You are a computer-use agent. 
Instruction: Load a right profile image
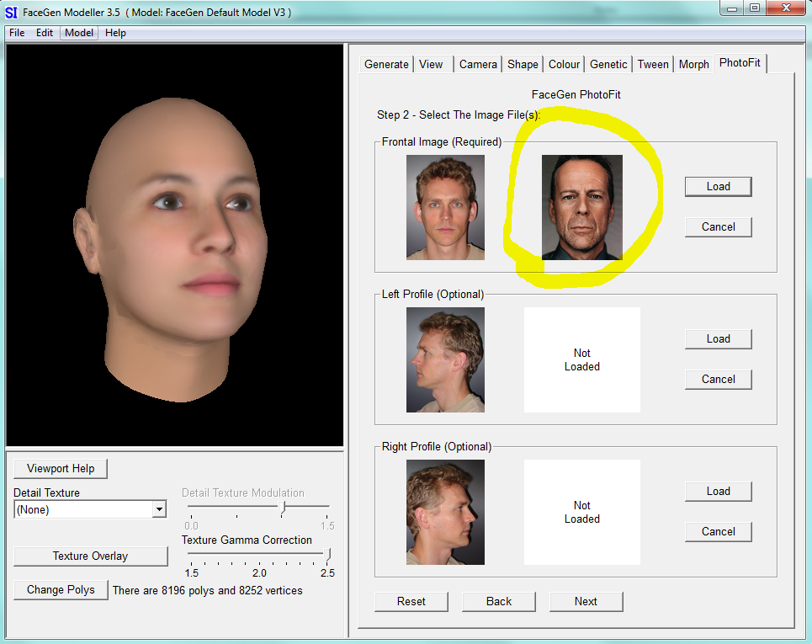coord(717,491)
